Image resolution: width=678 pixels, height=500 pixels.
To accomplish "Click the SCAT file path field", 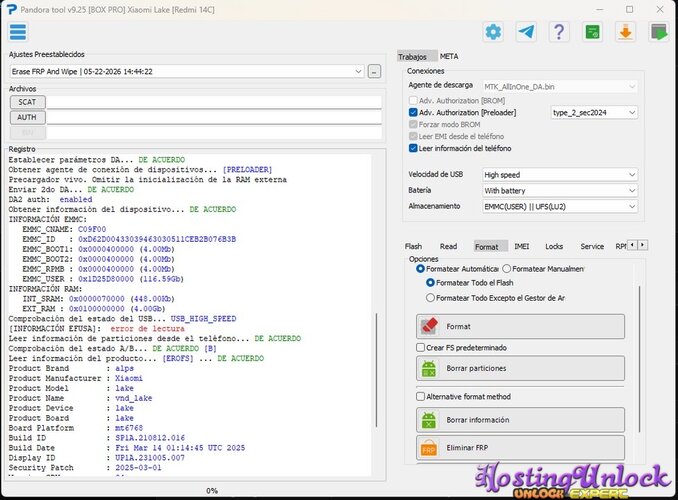I will pyautogui.click(x=214, y=102).
